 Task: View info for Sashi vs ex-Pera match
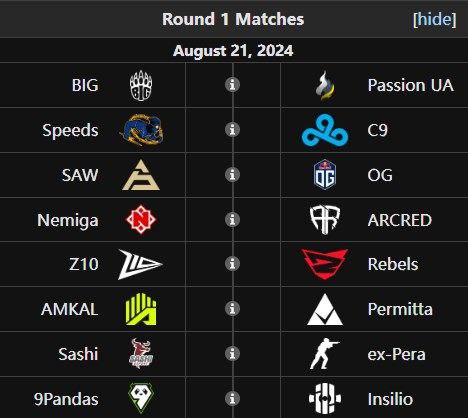pyautogui.click(x=232, y=353)
